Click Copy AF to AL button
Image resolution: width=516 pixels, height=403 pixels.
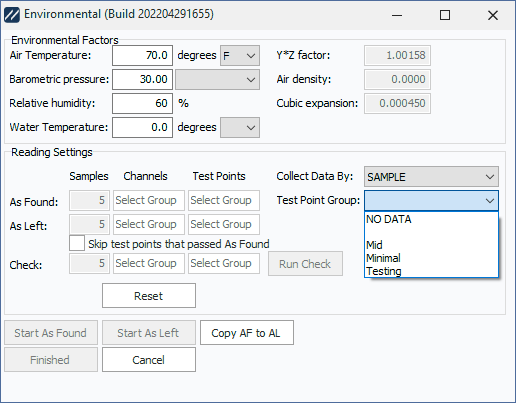point(247,333)
